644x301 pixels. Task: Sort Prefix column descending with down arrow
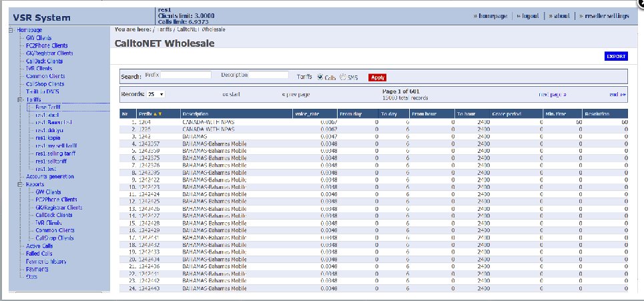[x=160, y=113]
